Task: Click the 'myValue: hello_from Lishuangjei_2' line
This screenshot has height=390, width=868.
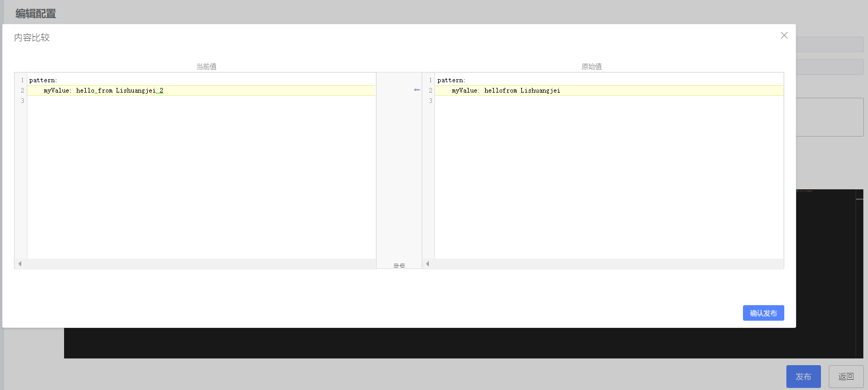Action: click(x=202, y=91)
